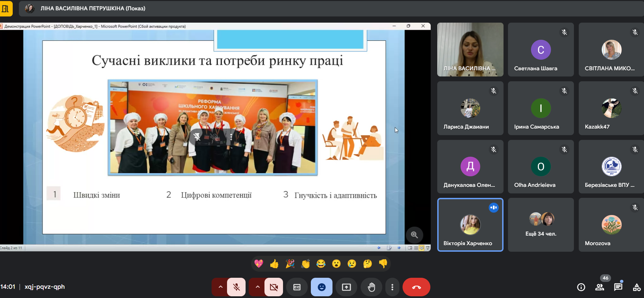The width and height of the screenshot is (644, 298).
Task: Raise hand using the hand icon
Action: click(x=371, y=287)
